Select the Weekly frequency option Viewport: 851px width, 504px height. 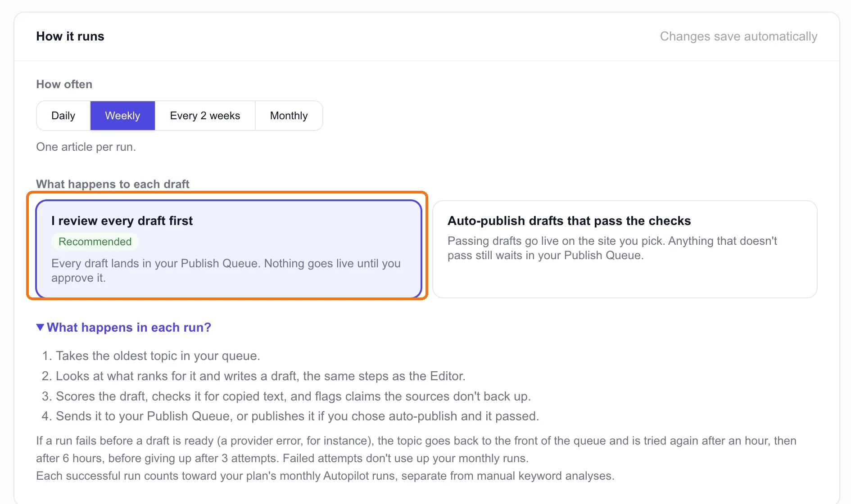point(122,116)
